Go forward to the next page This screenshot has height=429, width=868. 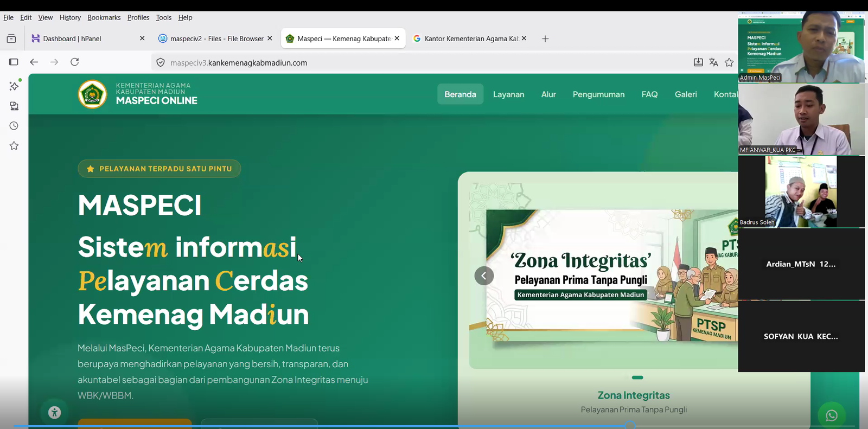click(x=54, y=62)
